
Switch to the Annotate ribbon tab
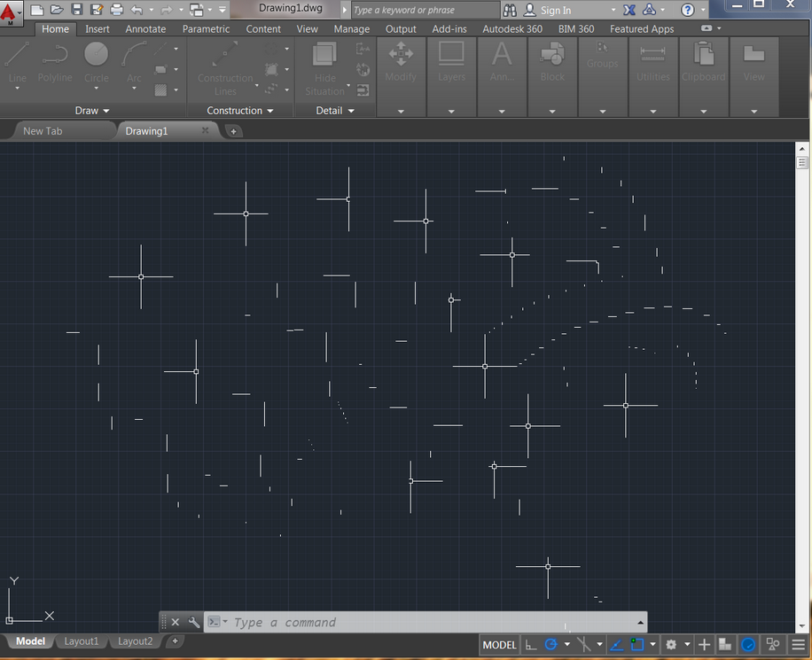144,28
